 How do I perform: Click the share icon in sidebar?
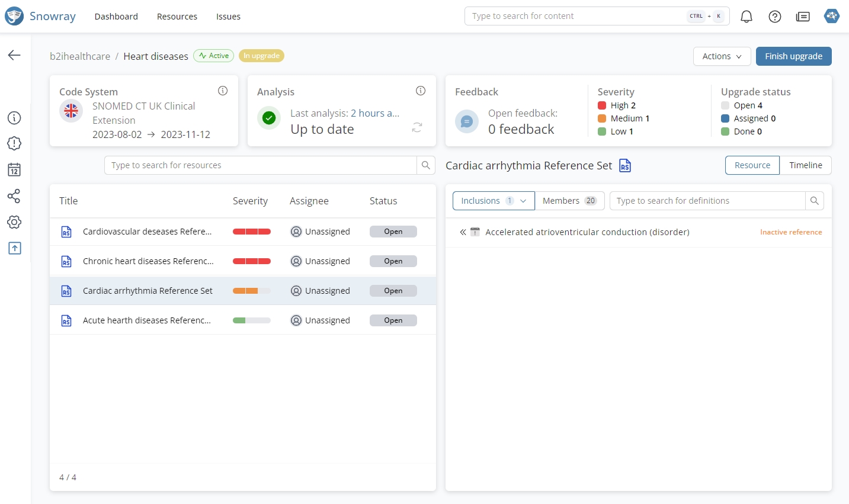click(14, 196)
